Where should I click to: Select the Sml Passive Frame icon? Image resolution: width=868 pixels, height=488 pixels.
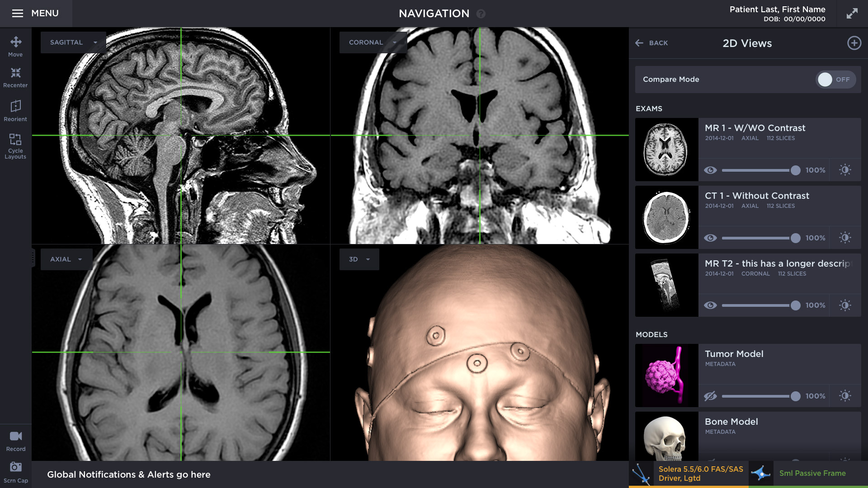(x=761, y=474)
